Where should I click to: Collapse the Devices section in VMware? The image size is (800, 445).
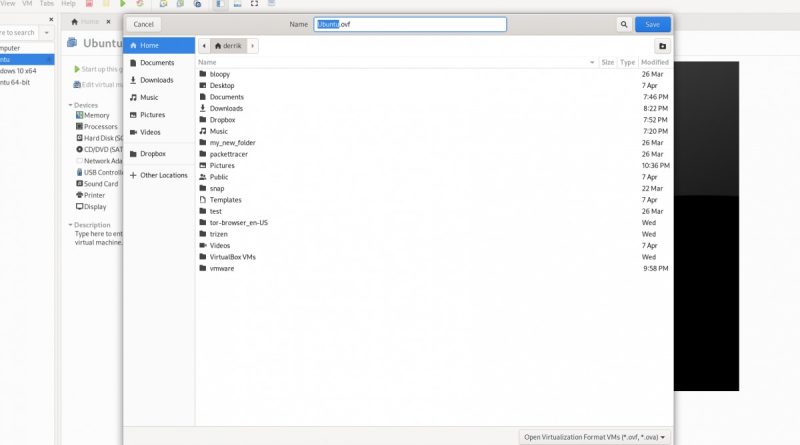pyautogui.click(x=70, y=105)
